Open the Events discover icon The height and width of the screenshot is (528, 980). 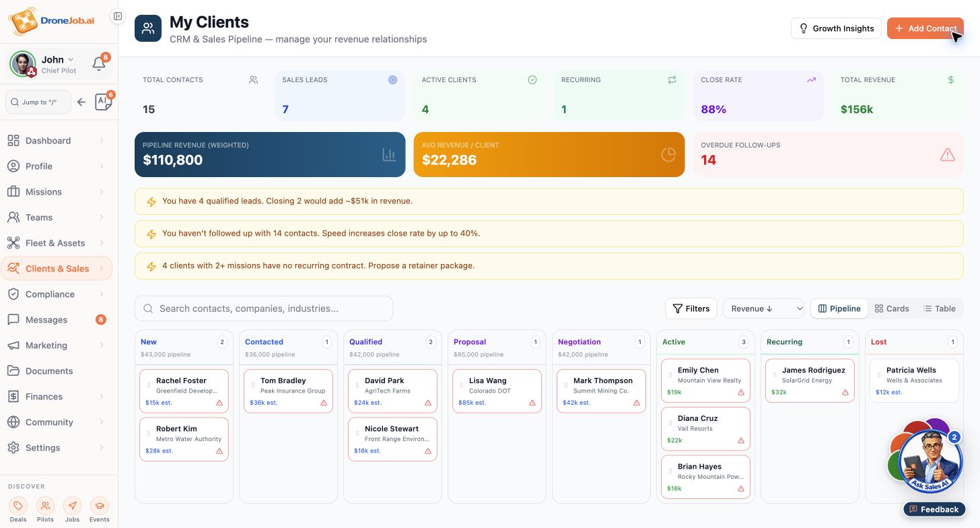point(99,506)
